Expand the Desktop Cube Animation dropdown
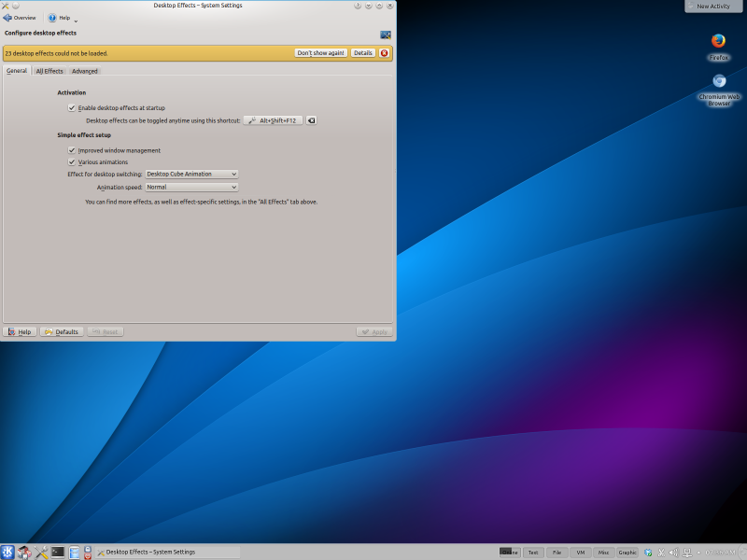 [191, 174]
